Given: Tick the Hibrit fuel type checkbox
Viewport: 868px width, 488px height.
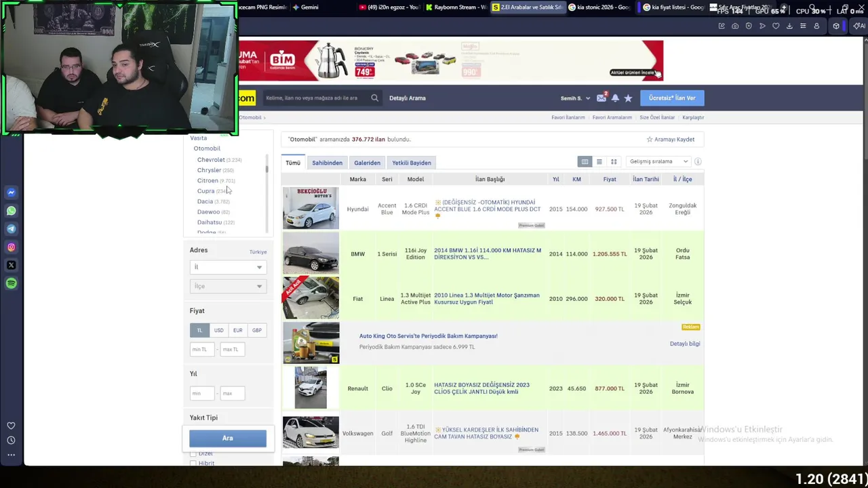Looking at the screenshot, I should 193,464.
